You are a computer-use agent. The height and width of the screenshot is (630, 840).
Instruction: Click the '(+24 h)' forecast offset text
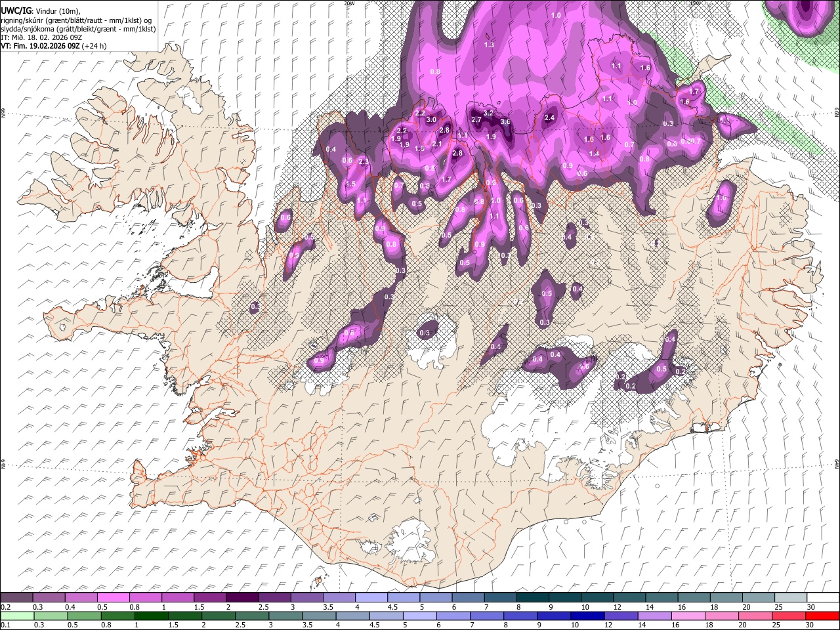tap(94, 46)
